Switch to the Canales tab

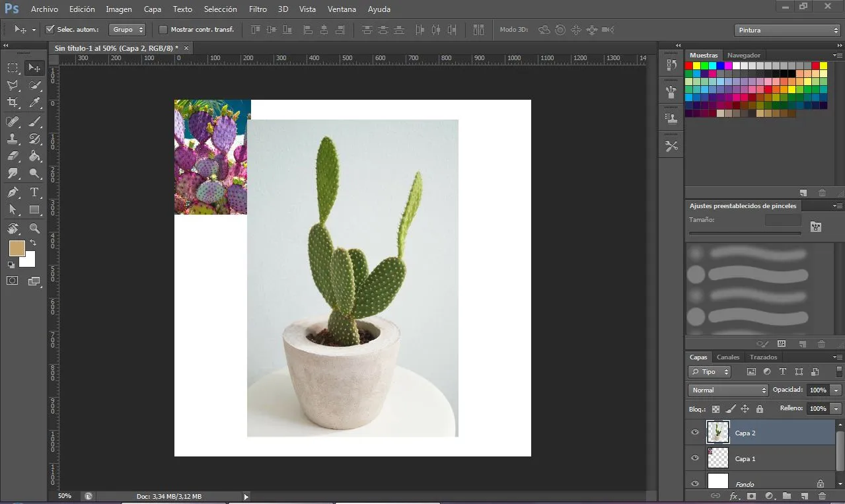(728, 357)
